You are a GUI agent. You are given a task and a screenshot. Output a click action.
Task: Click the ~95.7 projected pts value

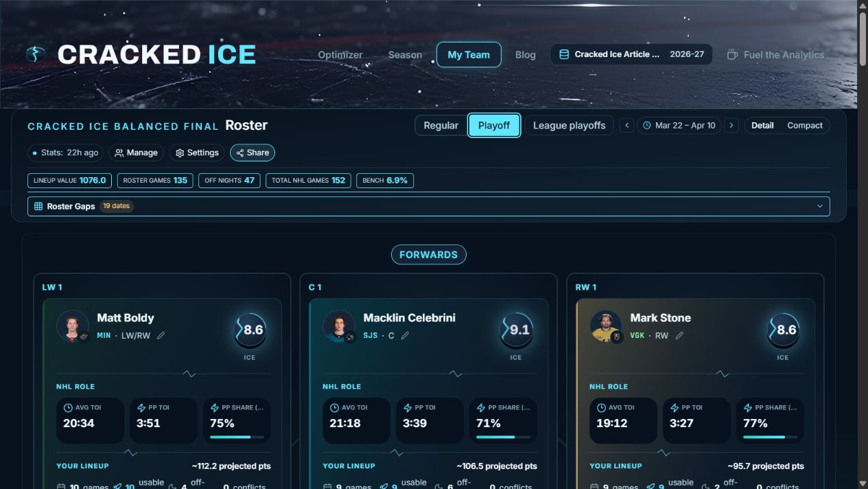coord(766,466)
